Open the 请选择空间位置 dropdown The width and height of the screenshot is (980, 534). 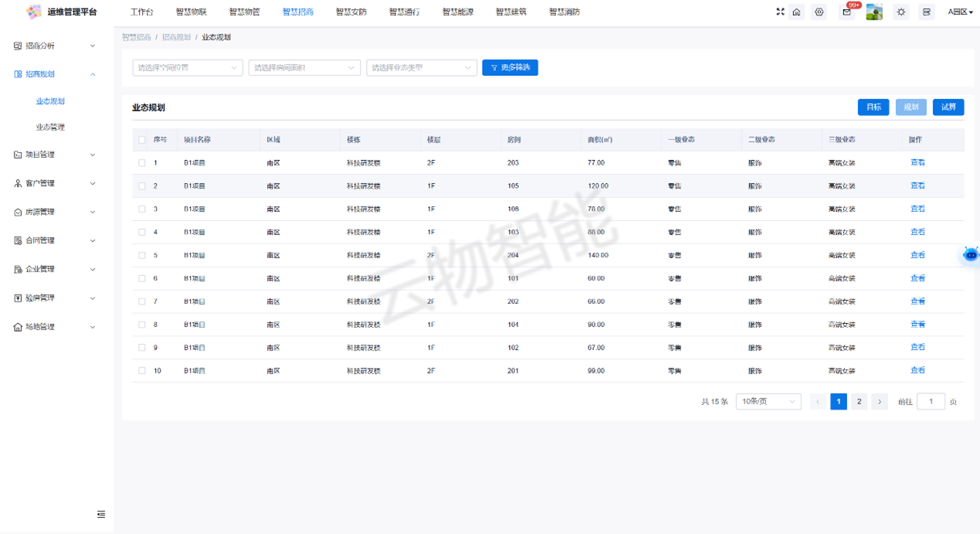(188, 68)
